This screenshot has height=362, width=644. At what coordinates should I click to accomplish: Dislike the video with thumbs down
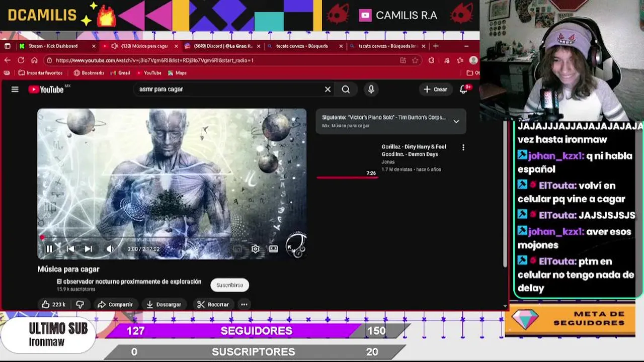pyautogui.click(x=79, y=304)
